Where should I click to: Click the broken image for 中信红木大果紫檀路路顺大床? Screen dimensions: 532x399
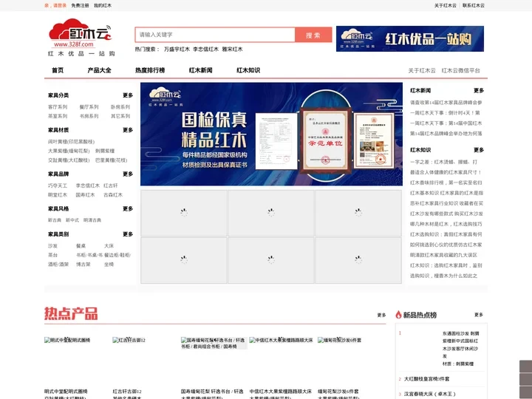point(281,340)
